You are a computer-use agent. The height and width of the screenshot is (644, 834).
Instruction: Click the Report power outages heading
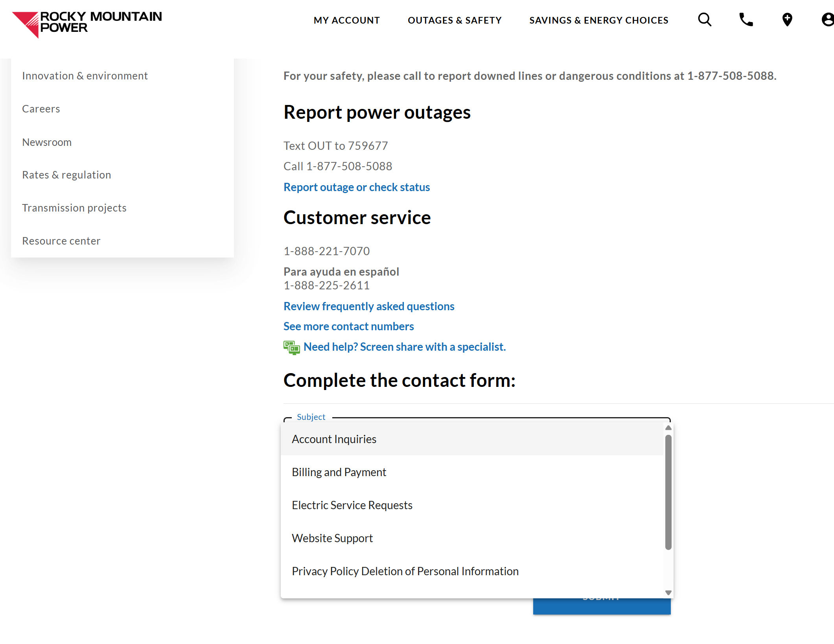pyautogui.click(x=377, y=112)
